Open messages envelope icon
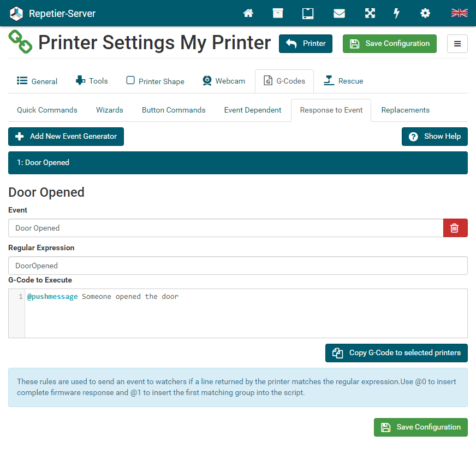 coord(339,13)
